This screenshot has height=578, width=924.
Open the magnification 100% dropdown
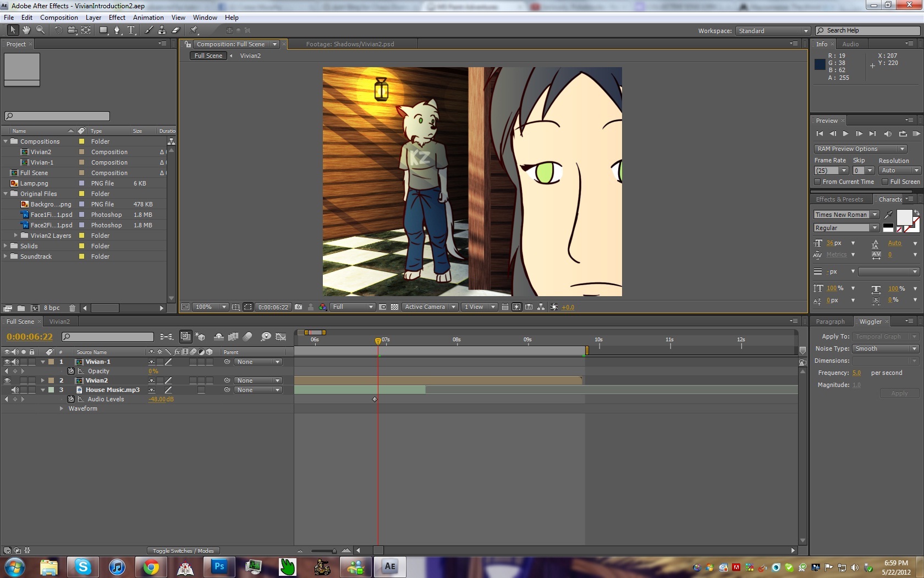coord(210,307)
